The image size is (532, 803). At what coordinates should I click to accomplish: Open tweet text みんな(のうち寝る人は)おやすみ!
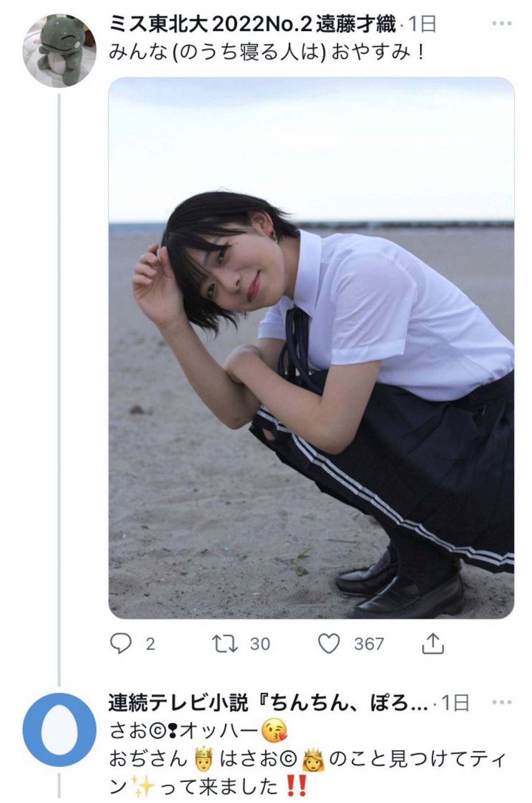(267, 53)
